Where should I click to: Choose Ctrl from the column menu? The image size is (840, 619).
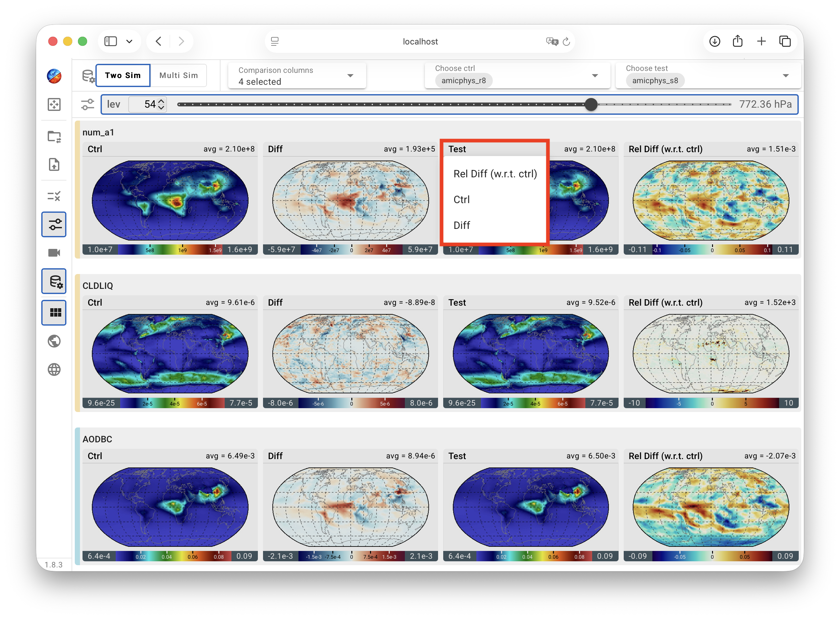coord(495,200)
